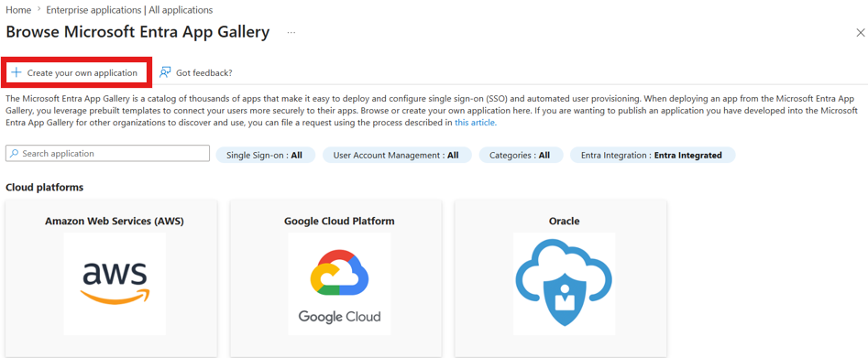This screenshot has width=868, height=358.
Task: Click Cloud platforms section heading
Action: (44, 187)
